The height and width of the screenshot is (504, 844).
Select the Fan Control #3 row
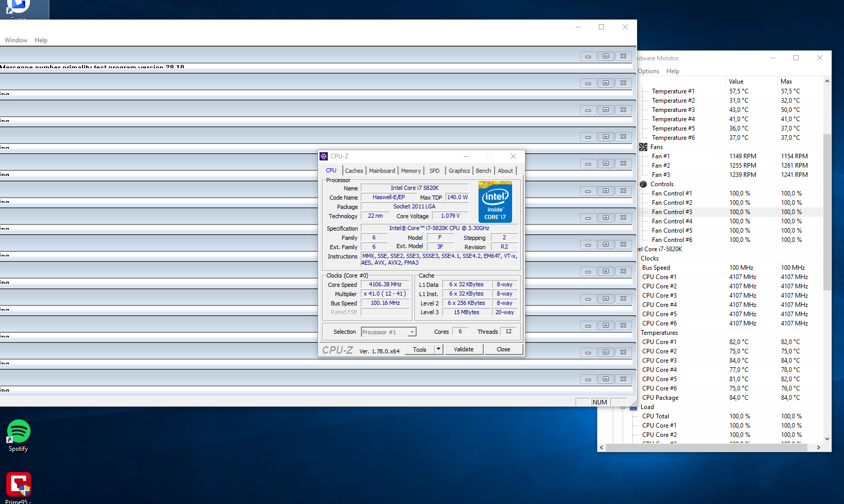731,212
